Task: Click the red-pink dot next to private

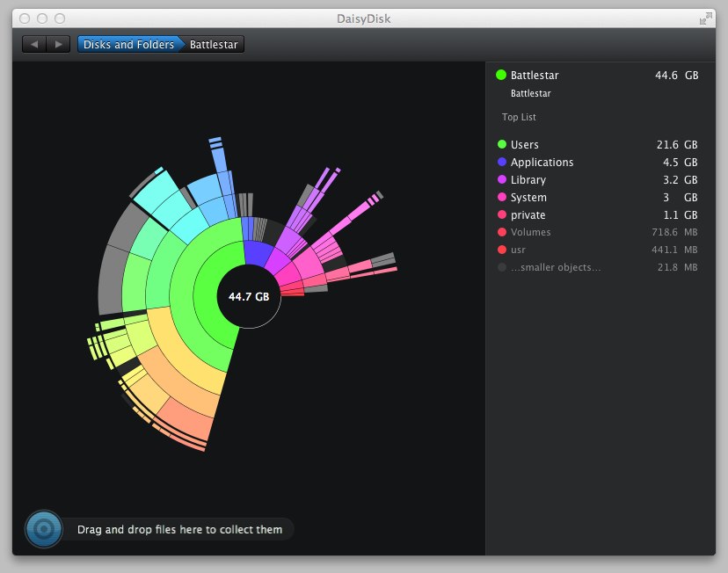Action: coord(502,214)
